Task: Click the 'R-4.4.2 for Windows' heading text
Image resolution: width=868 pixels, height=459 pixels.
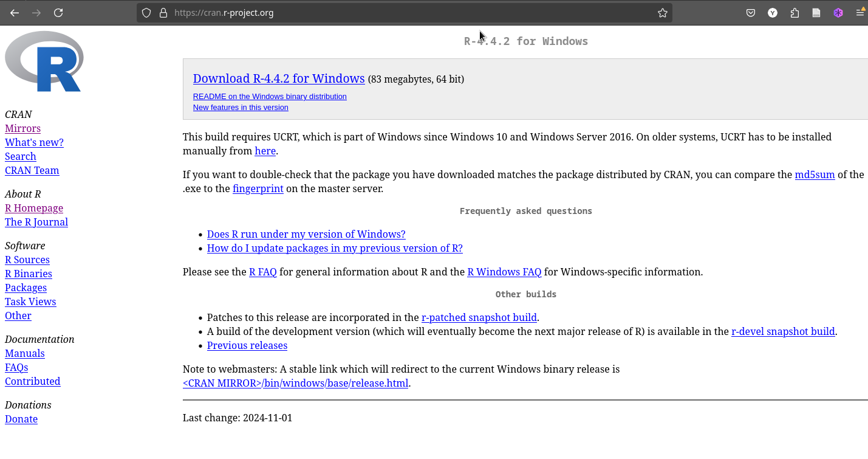Action: [526, 41]
